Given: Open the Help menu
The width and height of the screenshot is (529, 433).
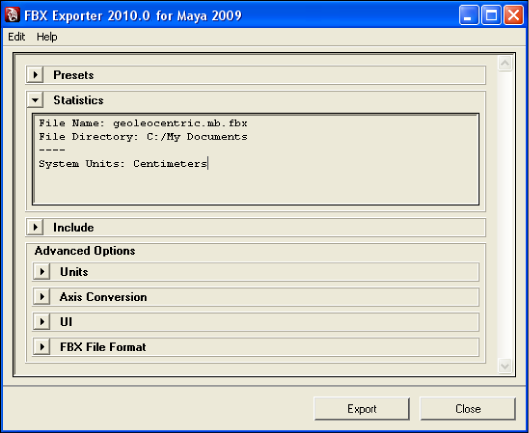Looking at the screenshot, I should coord(47,36).
